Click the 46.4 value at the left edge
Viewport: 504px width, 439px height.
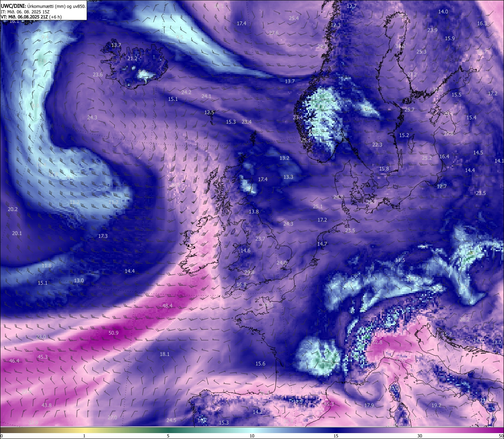click(x=14, y=361)
